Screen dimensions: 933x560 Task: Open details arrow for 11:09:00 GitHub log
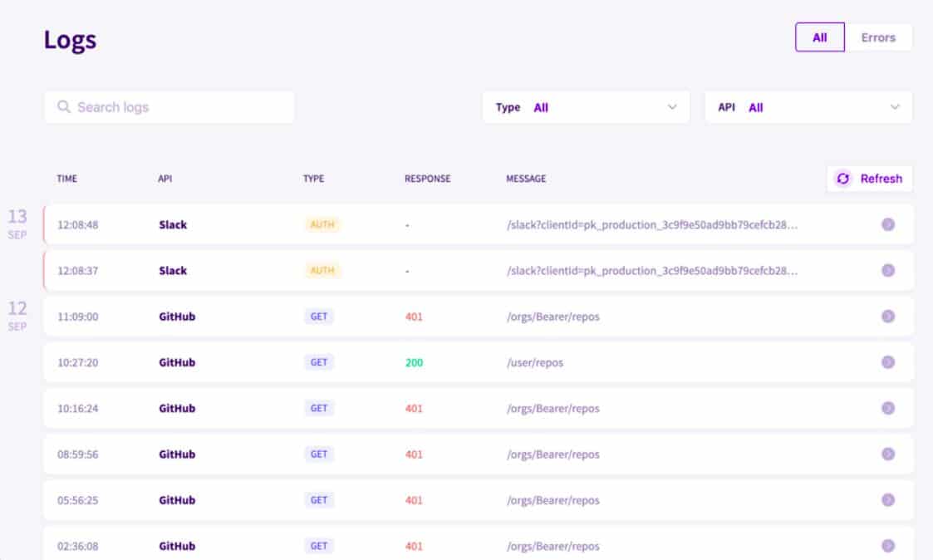pyautogui.click(x=888, y=316)
